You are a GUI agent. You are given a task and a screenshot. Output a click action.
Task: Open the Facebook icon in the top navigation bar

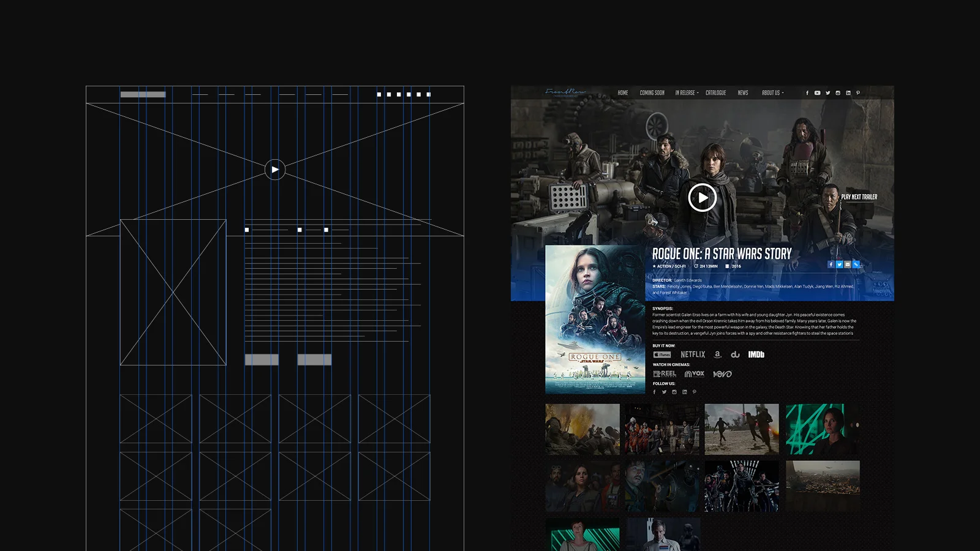[807, 93]
